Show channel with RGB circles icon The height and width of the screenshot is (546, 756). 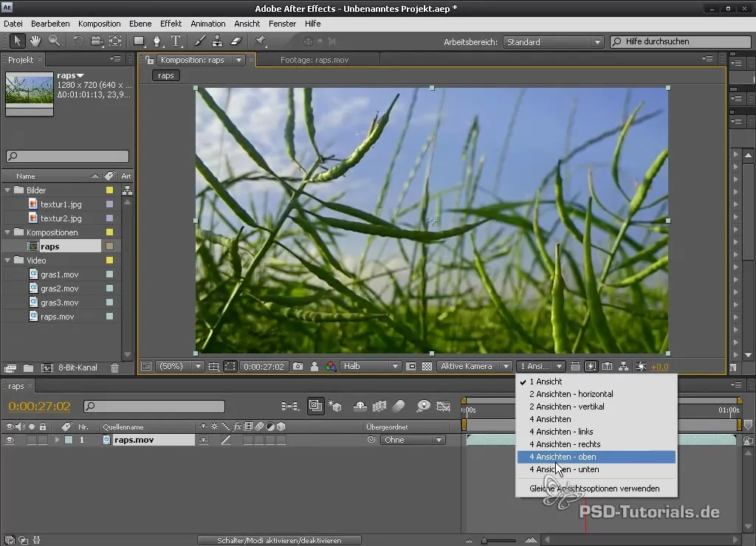pos(330,366)
